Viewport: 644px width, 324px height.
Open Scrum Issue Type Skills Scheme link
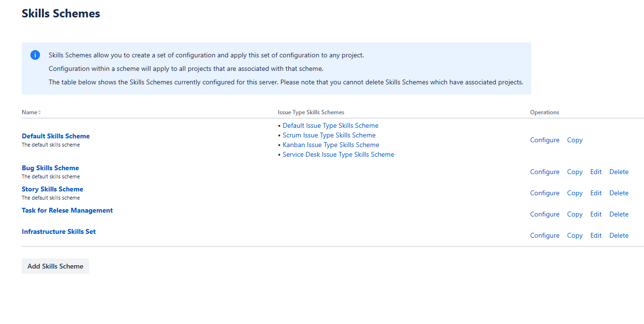click(329, 135)
